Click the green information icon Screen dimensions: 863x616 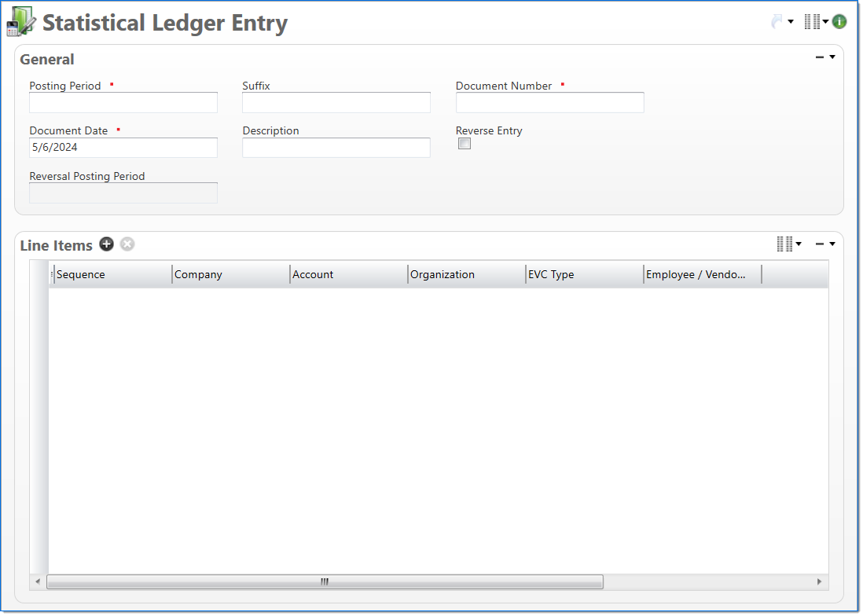click(x=839, y=22)
